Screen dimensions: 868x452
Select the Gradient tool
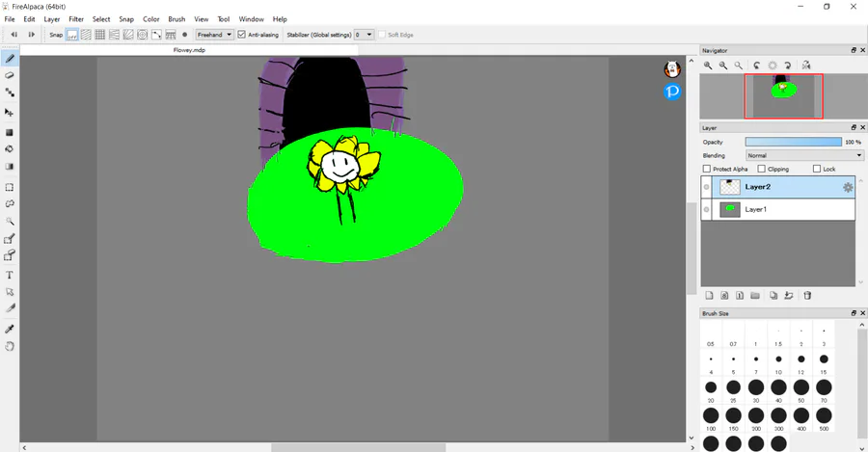pos(10,167)
